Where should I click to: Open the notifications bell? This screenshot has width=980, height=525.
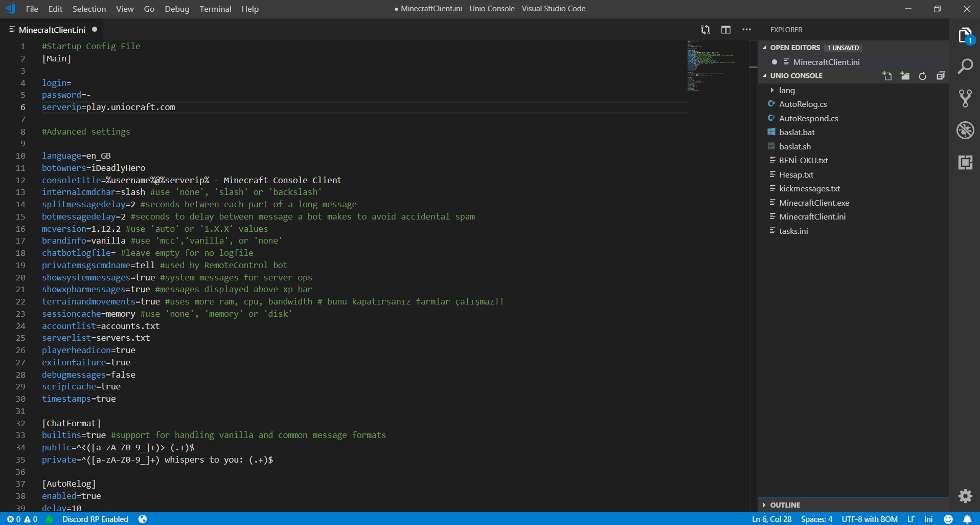pyautogui.click(x=967, y=519)
